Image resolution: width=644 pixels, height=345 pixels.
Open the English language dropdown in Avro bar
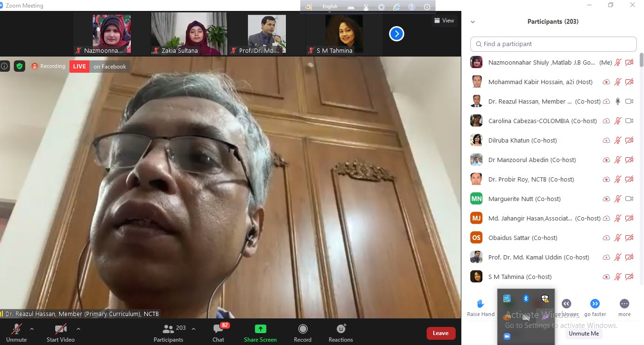(x=330, y=7)
